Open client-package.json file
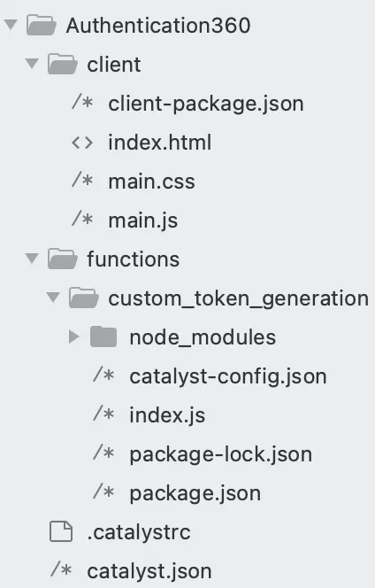This screenshot has height=588, width=375. (x=206, y=104)
